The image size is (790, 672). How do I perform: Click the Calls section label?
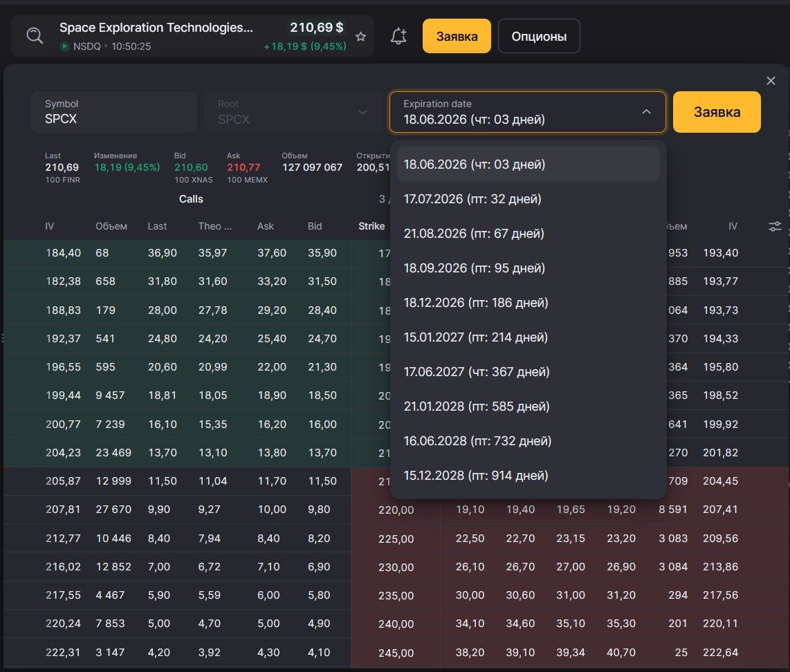click(191, 199)
